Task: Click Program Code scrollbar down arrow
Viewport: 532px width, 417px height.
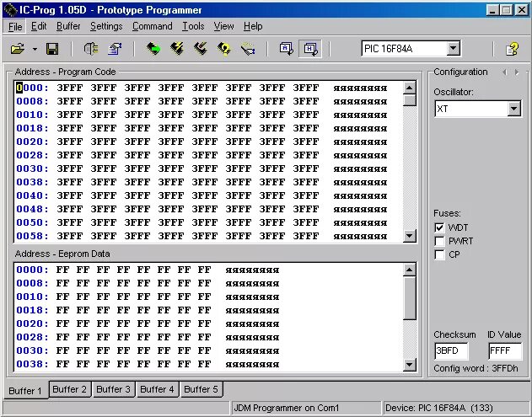Action: pos(410,235)
